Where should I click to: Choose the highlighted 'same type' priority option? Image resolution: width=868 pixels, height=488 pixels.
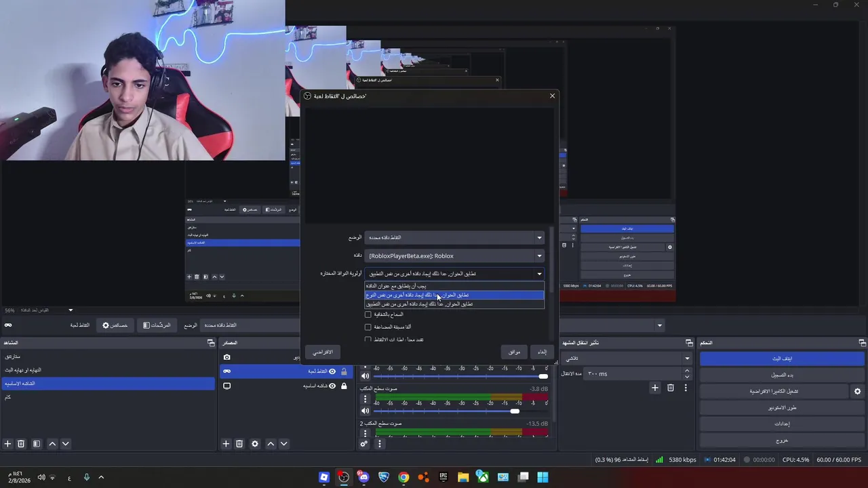click(454, 295)
